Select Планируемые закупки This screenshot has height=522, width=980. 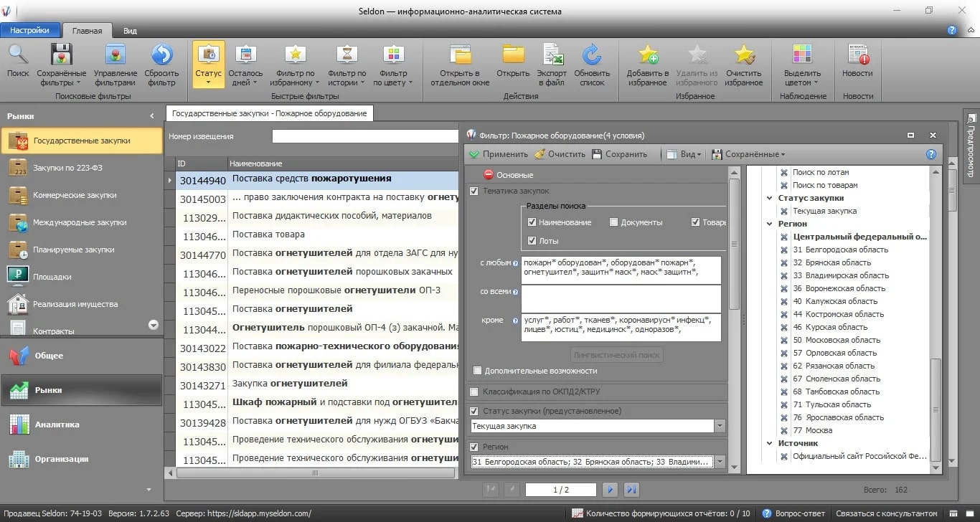(x=82, y=250)
